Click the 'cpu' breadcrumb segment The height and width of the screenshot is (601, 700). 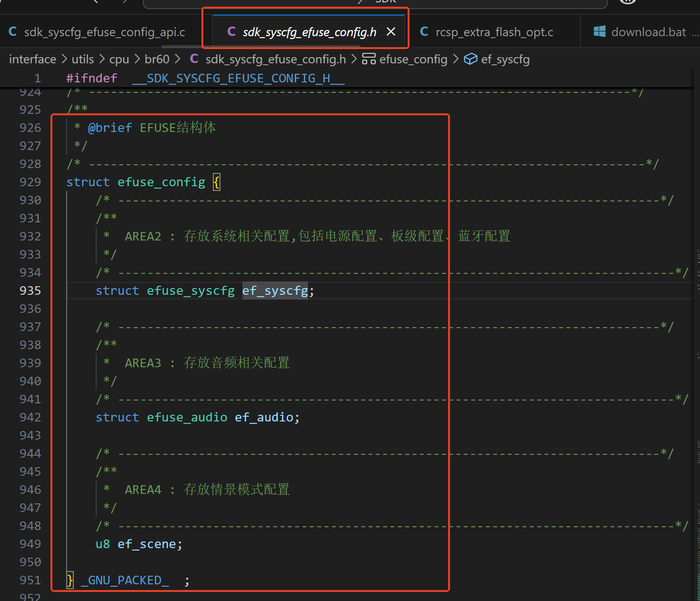(x=119, y=59)
